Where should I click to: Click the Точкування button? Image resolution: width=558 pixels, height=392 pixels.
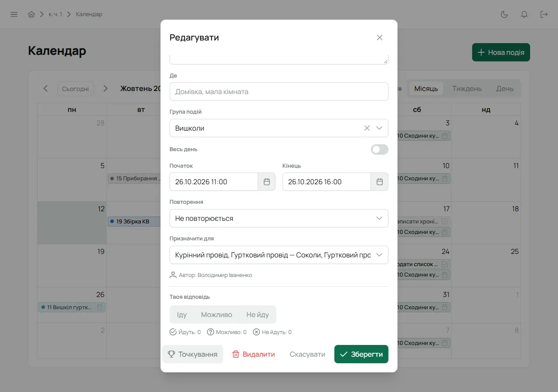[x=193, y=354]
